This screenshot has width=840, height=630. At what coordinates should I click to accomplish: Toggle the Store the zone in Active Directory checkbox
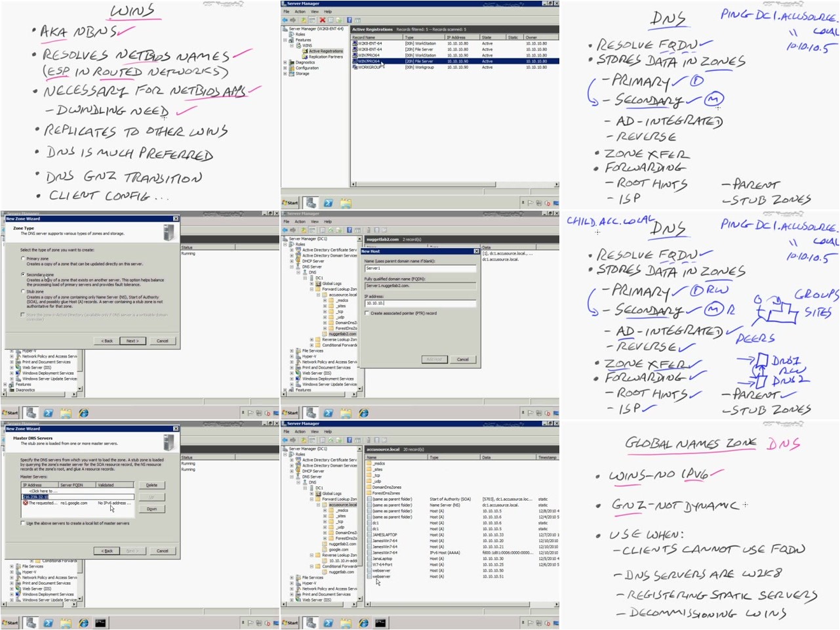[22, 314]
